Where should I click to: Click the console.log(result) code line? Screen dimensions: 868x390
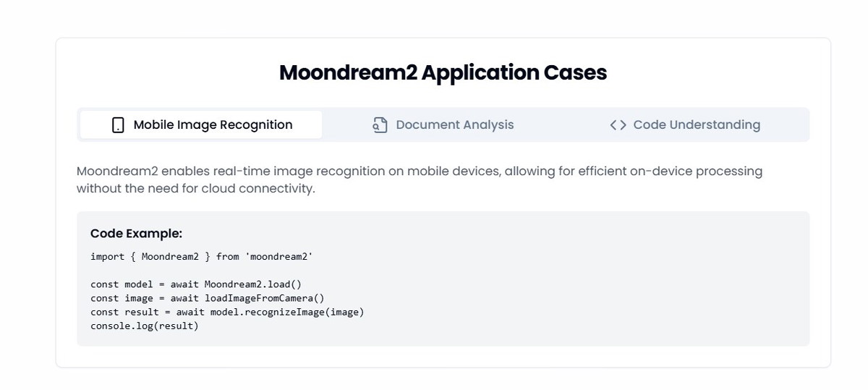pos(145,326)
